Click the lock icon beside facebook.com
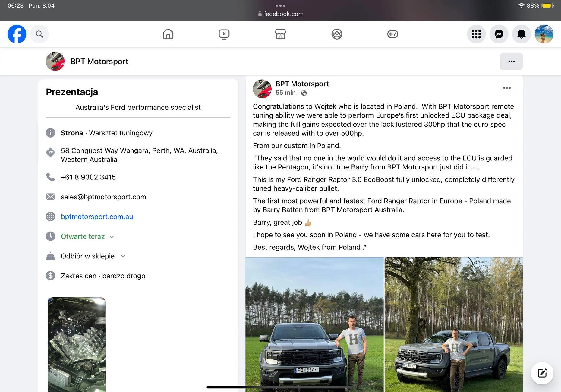The height and width of the screenshot is (392, 561). 260,14
